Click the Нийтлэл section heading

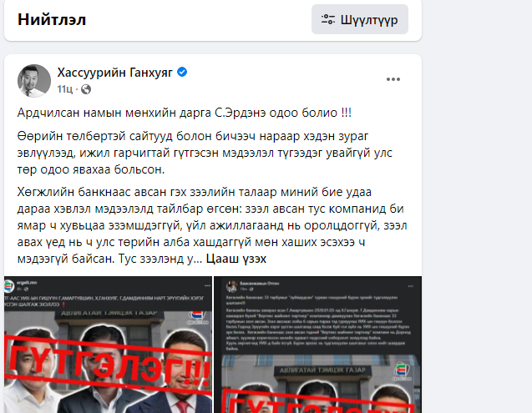tap(52, 19)
